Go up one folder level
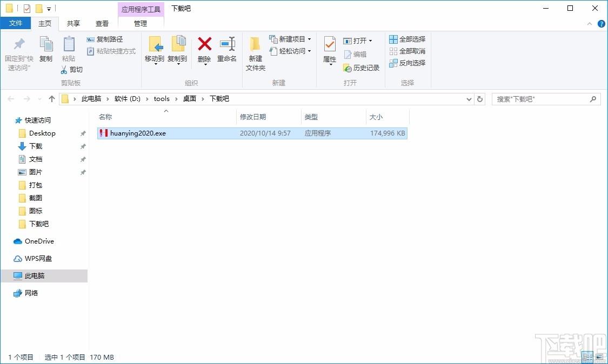The image size is (608, 364). click(51, 99)
